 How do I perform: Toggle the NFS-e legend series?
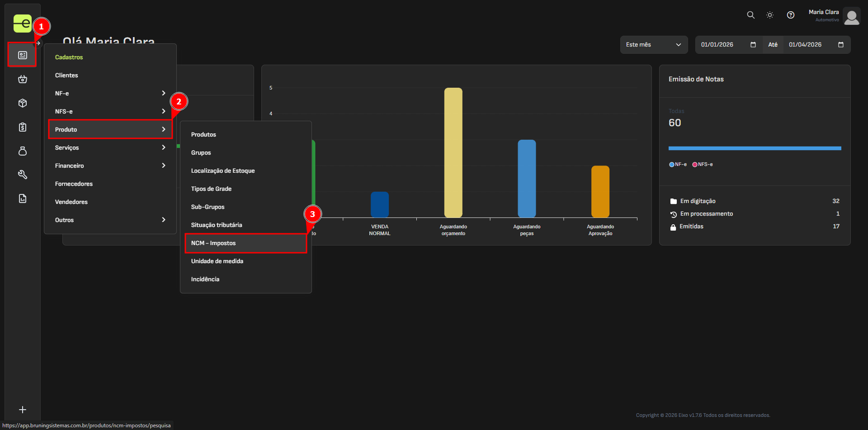tap(703, 165)
